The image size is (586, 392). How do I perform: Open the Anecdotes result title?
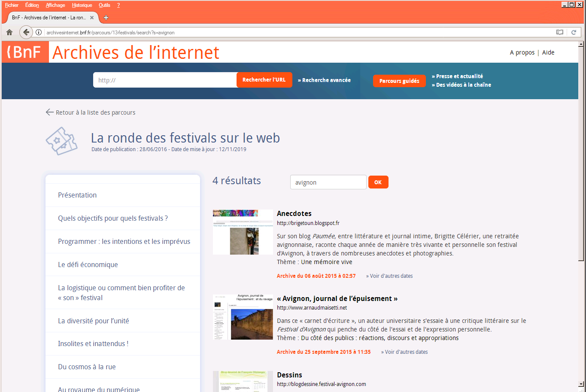[294, 213]
